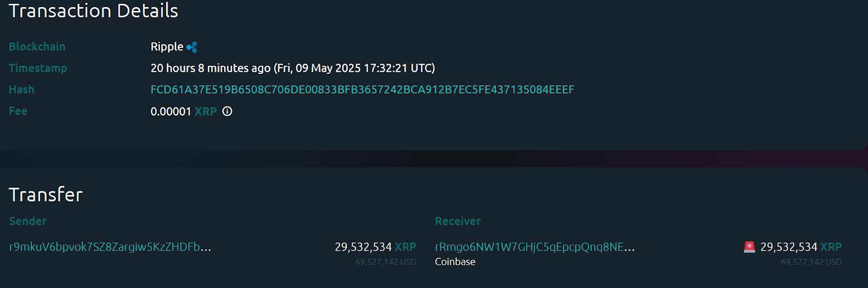Image resolution: width=868 pixels, height=288 pixels.
Task: Click the Transfer section heading
Action: 46,195
